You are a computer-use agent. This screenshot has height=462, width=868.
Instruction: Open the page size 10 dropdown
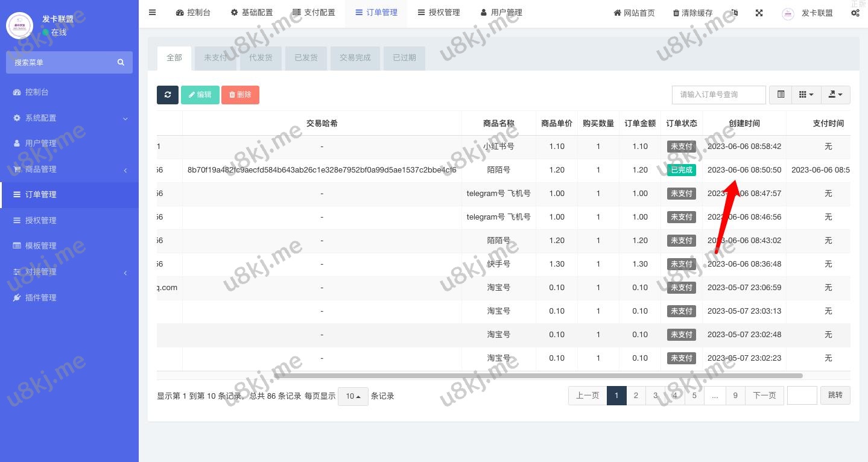[x=353, y=396]
